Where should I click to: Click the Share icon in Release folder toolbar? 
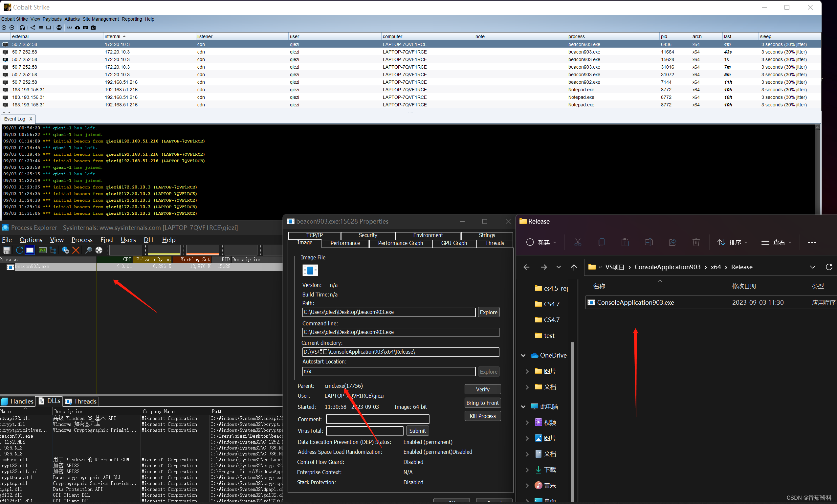pos(672,243)
